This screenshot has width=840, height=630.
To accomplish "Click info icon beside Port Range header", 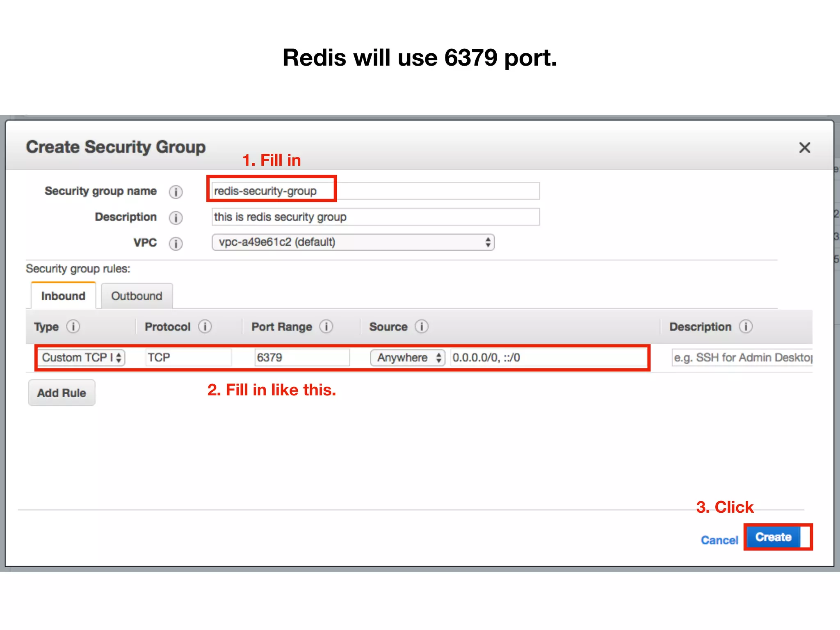I will pos(326,326).
